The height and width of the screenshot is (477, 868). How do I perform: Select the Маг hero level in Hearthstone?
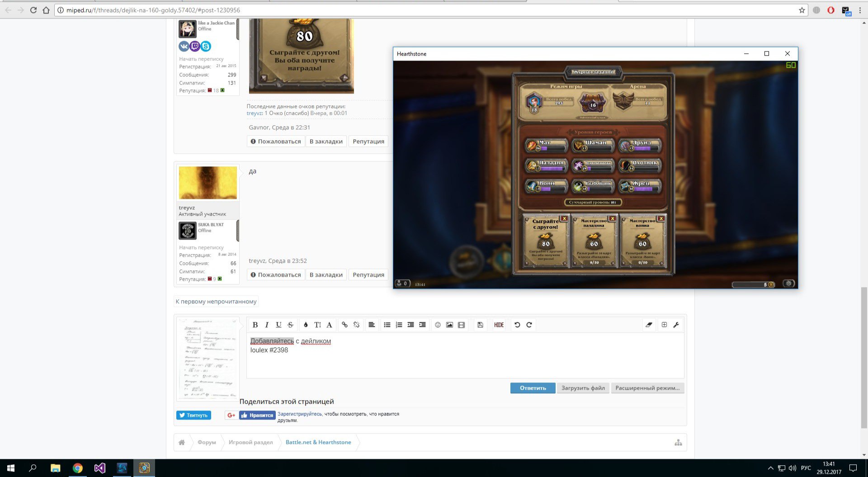coord(546,145)
